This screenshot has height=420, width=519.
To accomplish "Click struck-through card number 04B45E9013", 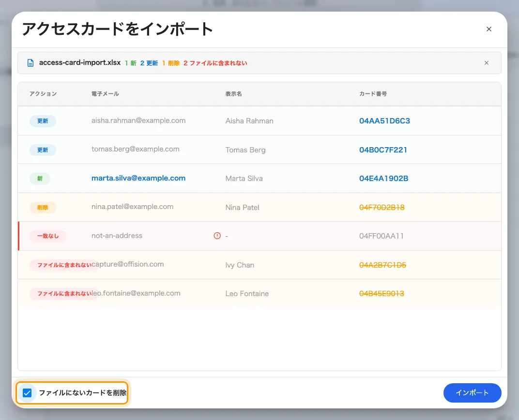I will click(382, 294).
